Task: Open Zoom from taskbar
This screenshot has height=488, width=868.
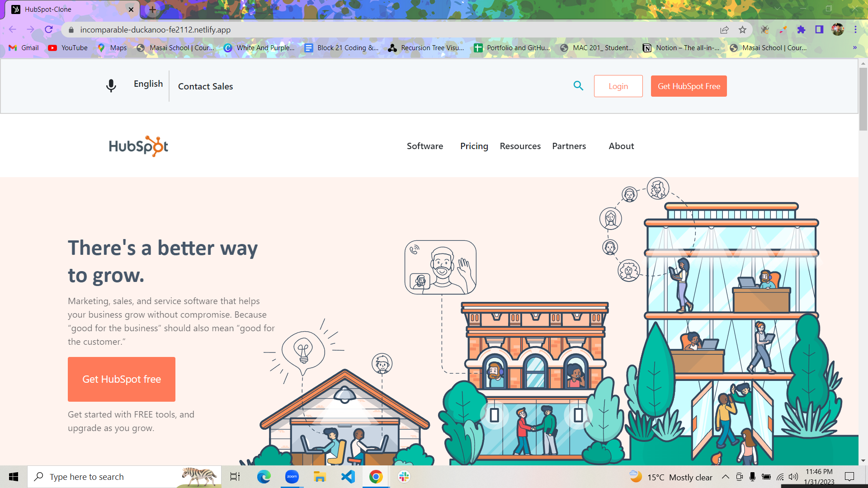Action: coord(292,477)
